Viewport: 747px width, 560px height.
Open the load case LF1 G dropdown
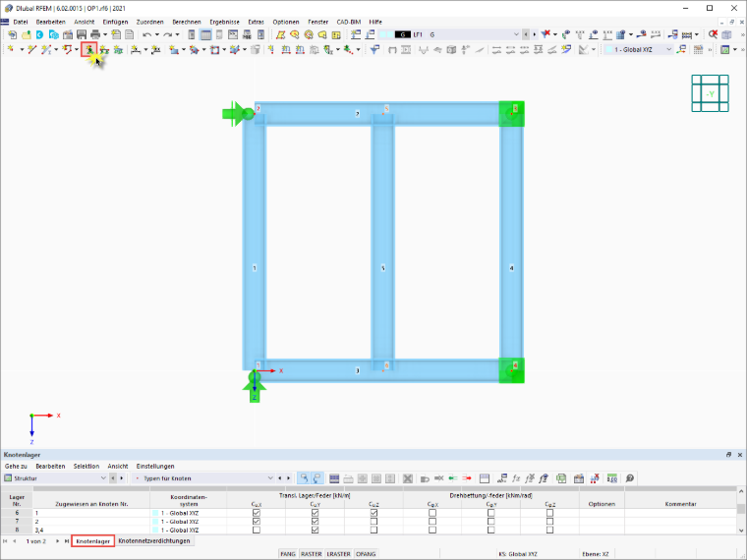516,34
